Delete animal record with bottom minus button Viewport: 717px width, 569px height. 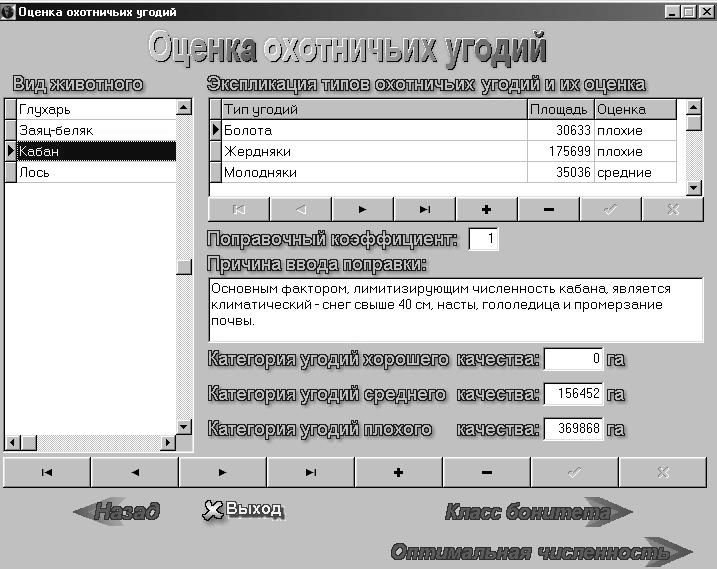[x=487, y=472]
